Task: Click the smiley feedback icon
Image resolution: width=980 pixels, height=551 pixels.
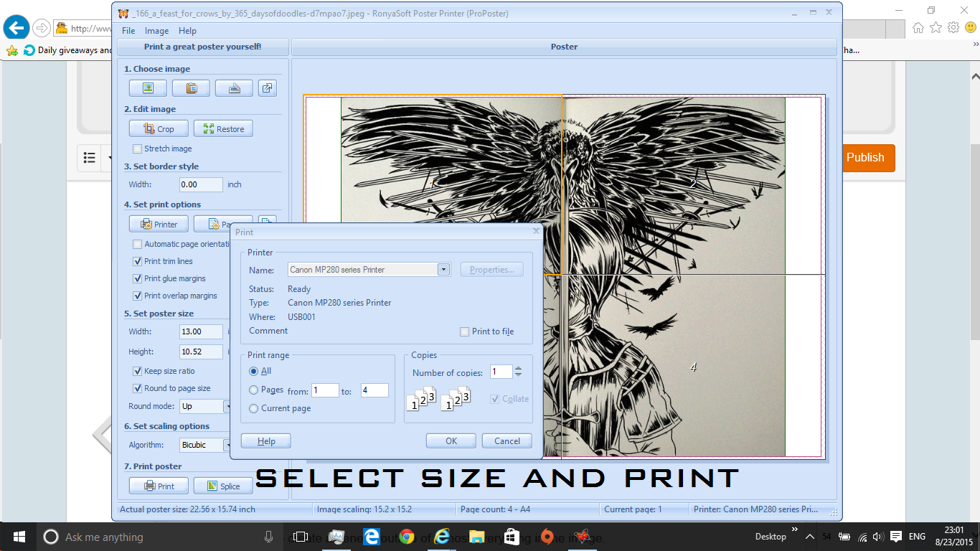Action: coord(969,28)
